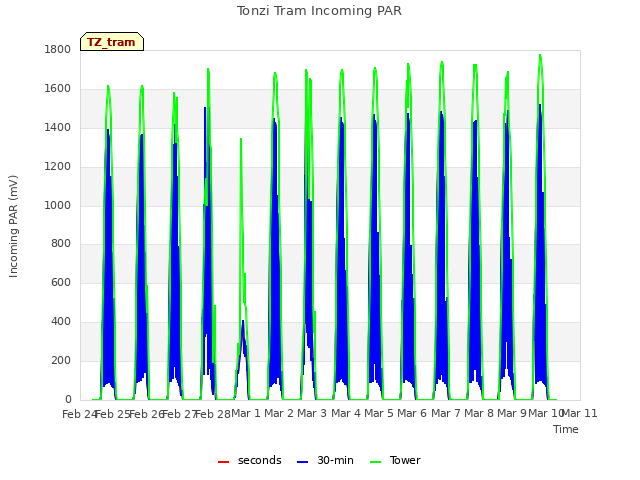640x480 pixels.
Task: Click the TZ_tram annotation label
Action: [111, 42]
